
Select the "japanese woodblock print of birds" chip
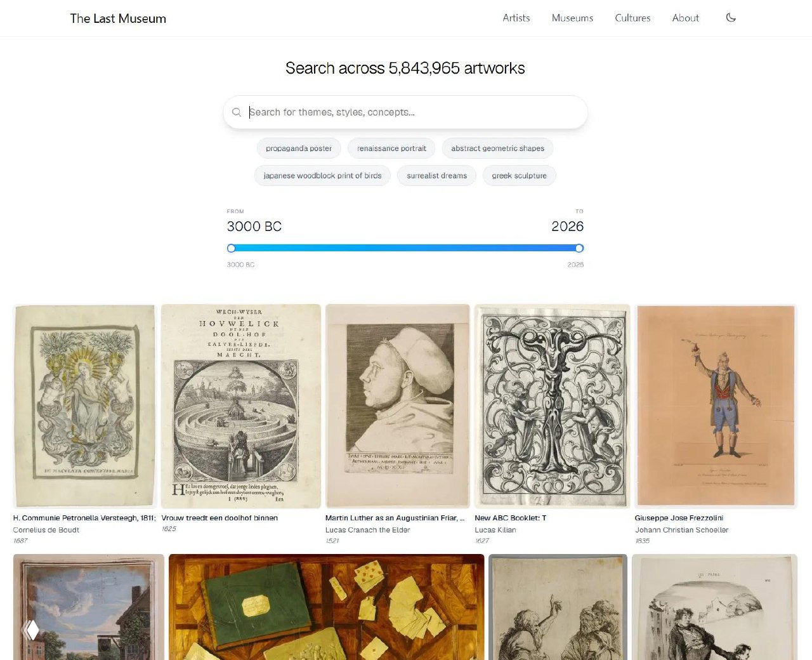tap(322, 176)
